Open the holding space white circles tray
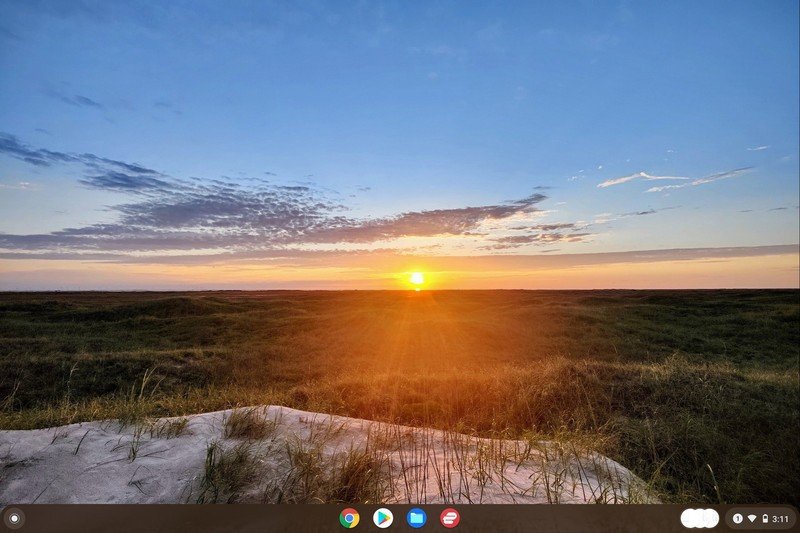This screenshot has width=800, height=533. (699, 519)
